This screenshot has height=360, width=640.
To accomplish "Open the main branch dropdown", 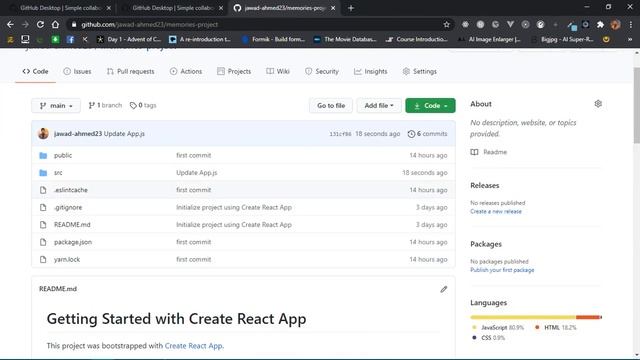I will (56, 105).
